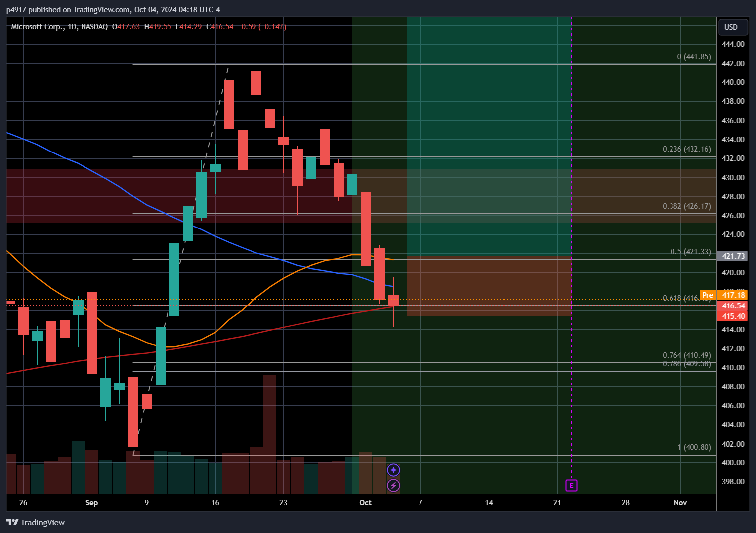Click the 398.00 price axis label

click(x=733, y=482)
